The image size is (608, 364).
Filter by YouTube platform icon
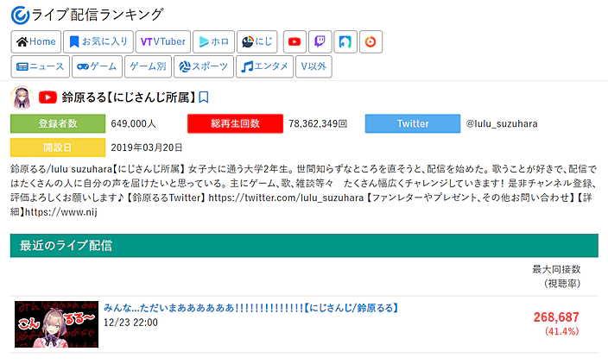(x=294, y=41)
